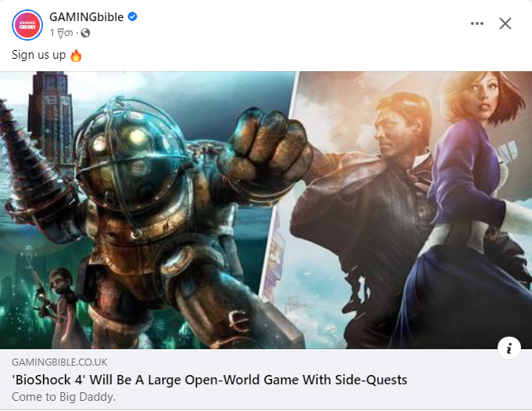
Task: Click the GAMINGbible page name
Action: [86, 17]
